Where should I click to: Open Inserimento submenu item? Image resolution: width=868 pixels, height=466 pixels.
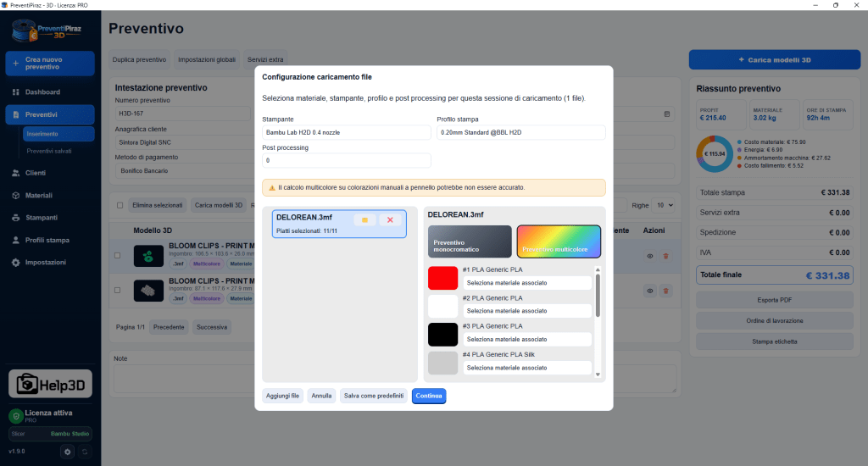click(58, 134)
